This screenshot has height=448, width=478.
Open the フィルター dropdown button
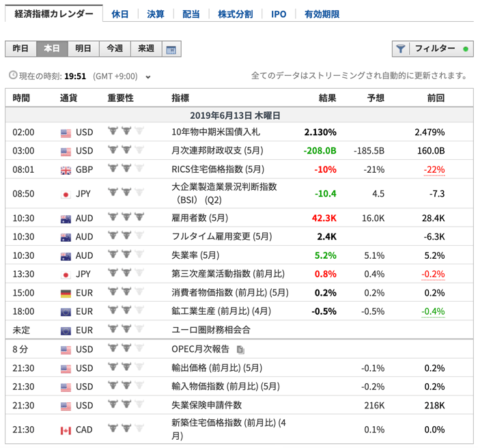[433, 48]
